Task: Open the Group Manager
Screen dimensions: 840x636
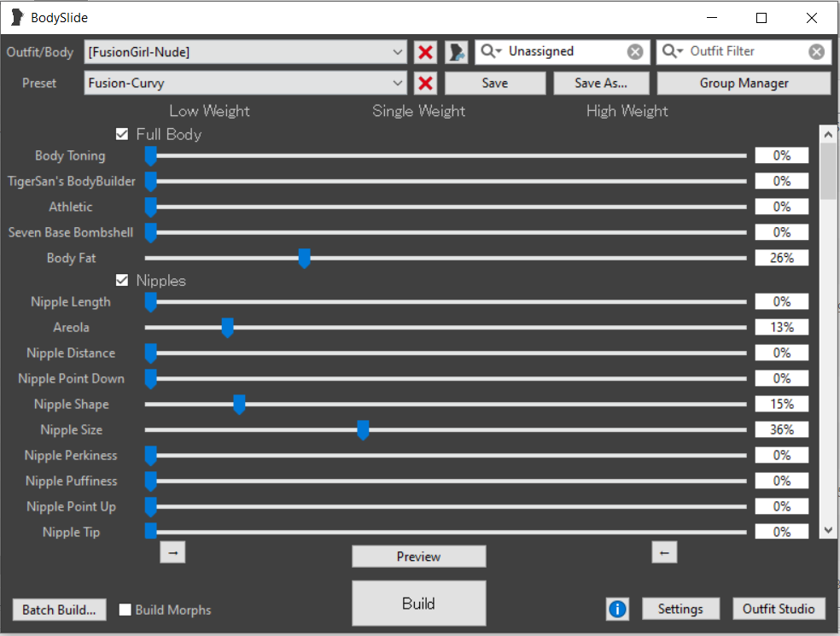Action: click(x=744, y=83)
